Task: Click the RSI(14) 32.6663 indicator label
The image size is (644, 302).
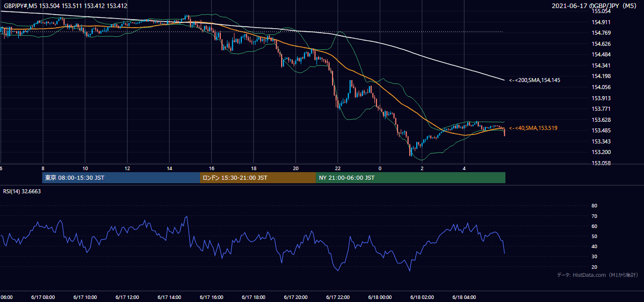Action: [x=22, y=191]
